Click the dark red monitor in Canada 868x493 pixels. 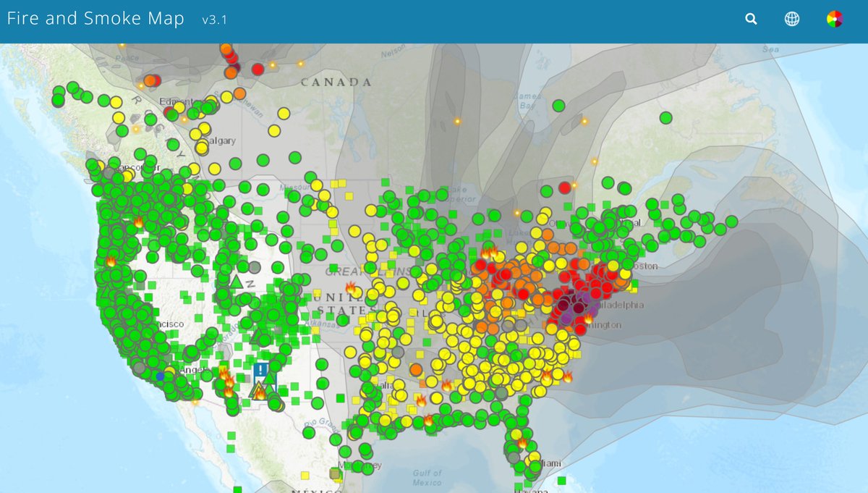click(563, 188)
